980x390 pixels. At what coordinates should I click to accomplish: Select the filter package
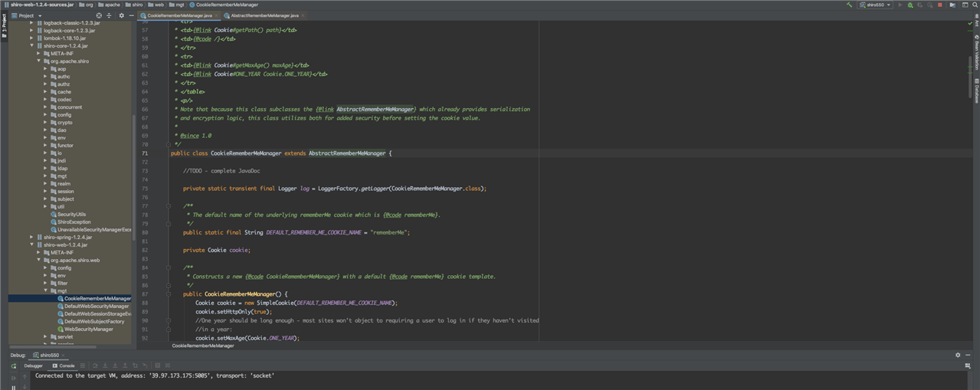[x=63, y=283]
